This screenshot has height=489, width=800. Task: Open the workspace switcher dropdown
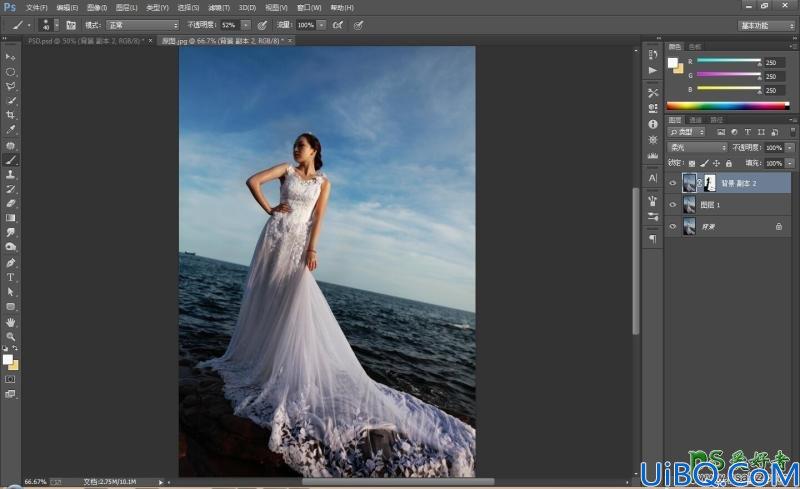pyautogui.click(x=766, y=26)
